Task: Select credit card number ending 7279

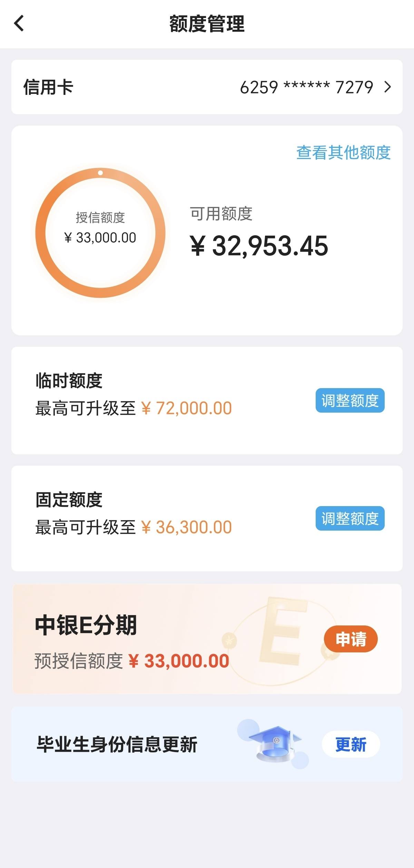Action: point(306,87)
